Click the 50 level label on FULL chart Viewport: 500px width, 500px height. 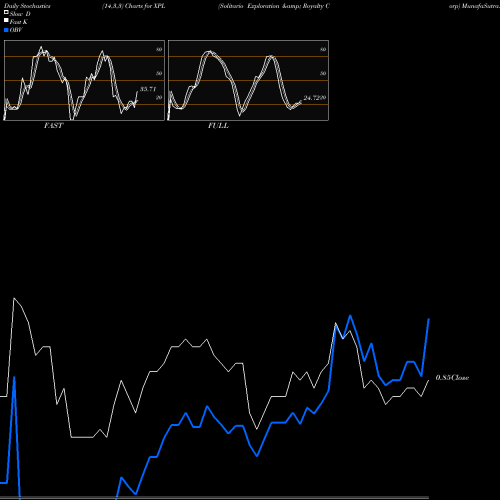(x=323, y=73)
